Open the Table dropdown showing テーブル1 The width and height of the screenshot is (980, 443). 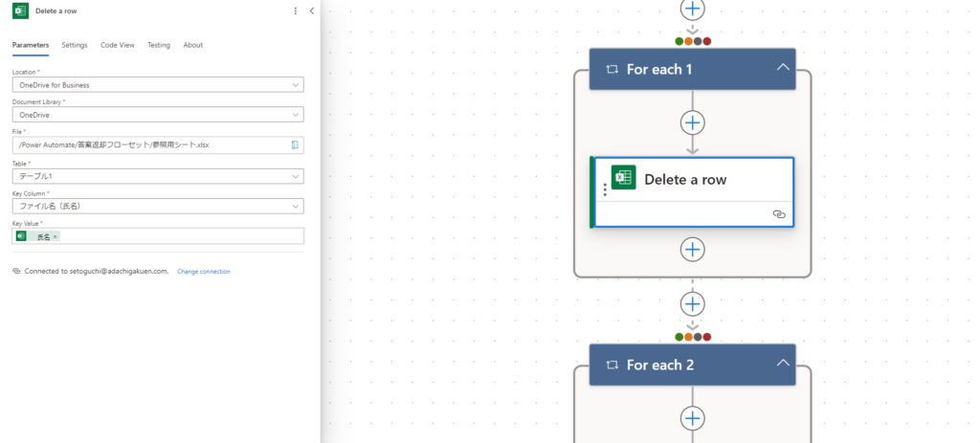(x=158, y=176)
